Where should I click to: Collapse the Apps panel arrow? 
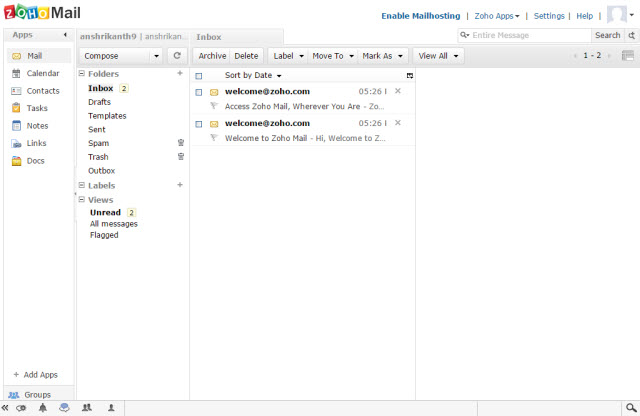(65, 35)
